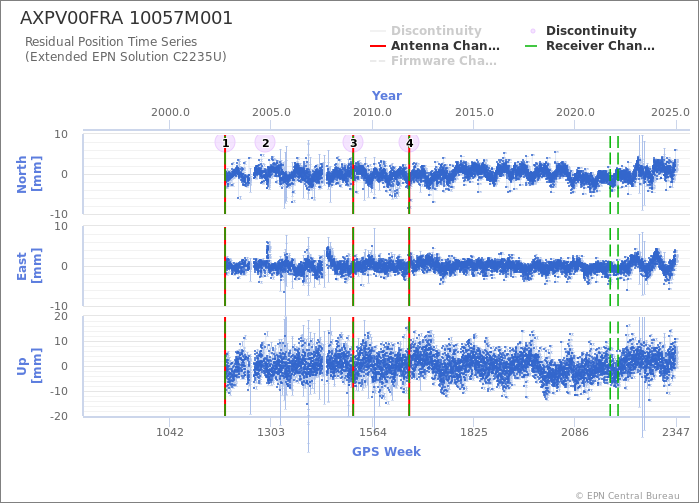The image size is (700, 504).
Task: Click GPS week tick label 1042
Action: [x=170, y=432]
